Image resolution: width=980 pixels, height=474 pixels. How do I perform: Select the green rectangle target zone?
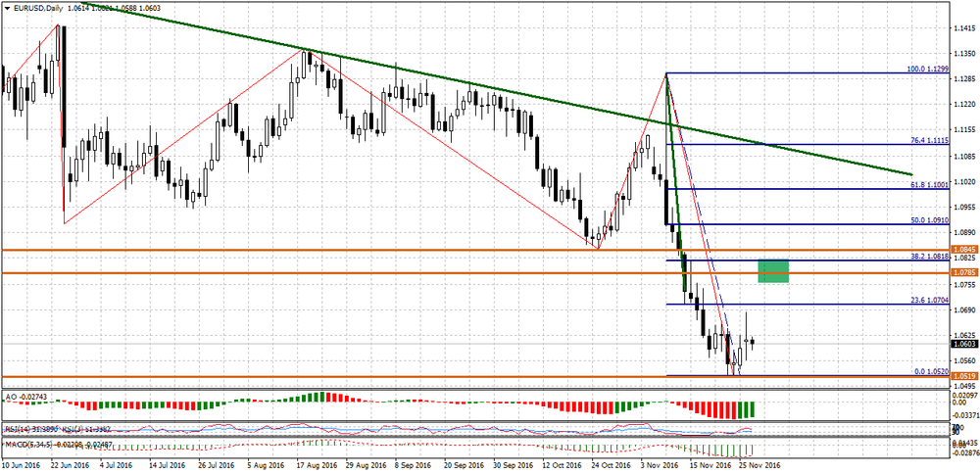(x=773, y=270)
